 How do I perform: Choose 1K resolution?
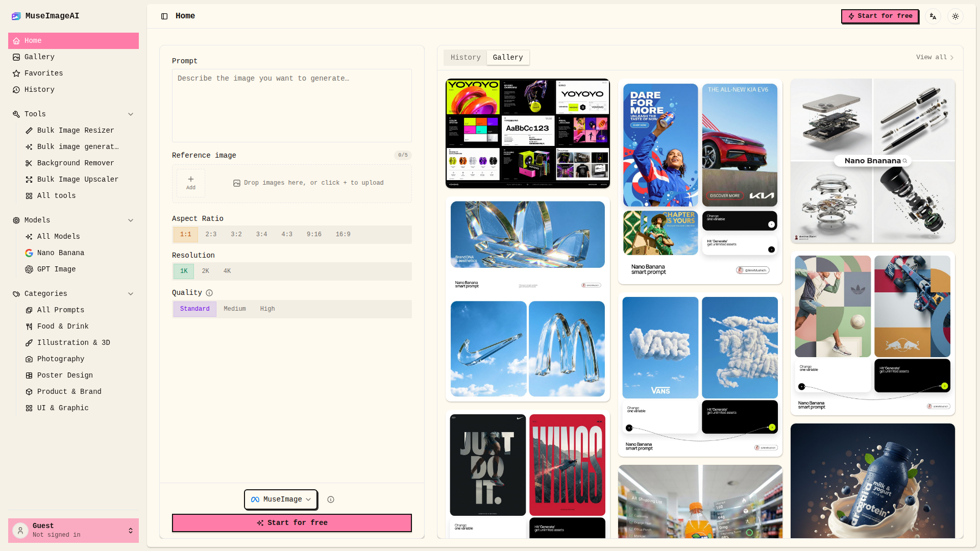tap(184, 271)
